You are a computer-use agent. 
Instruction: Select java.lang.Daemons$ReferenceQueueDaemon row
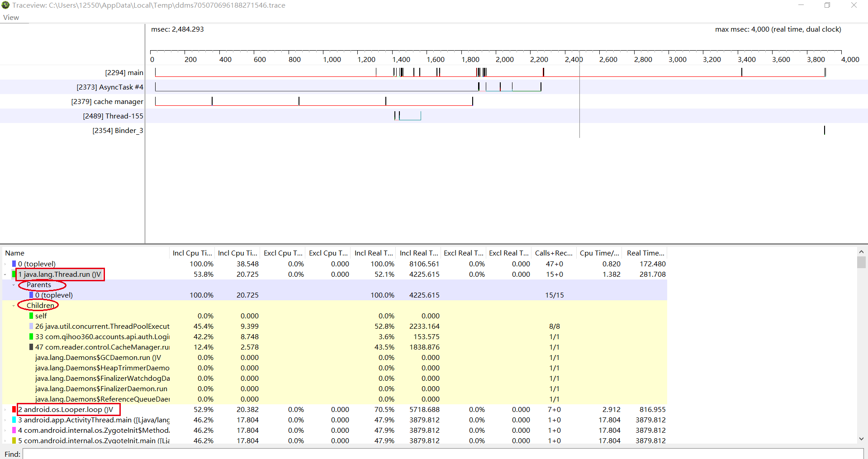335,399
